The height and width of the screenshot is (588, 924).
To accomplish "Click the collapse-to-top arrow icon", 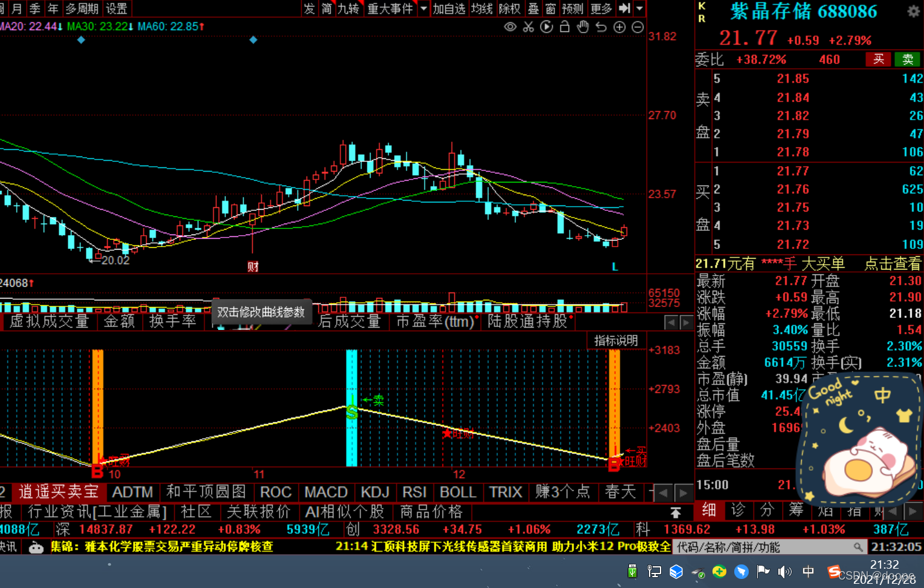I will (x=676, y=512).
